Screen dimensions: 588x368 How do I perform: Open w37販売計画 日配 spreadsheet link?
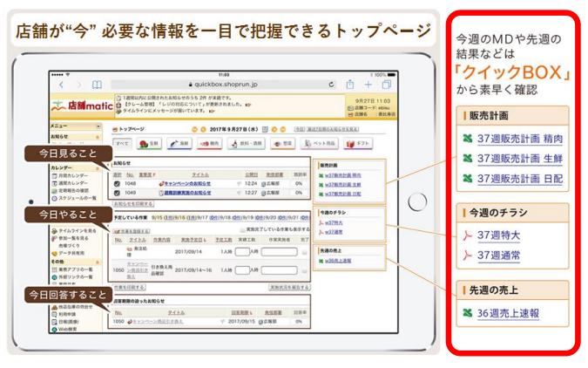coord(343,194)
